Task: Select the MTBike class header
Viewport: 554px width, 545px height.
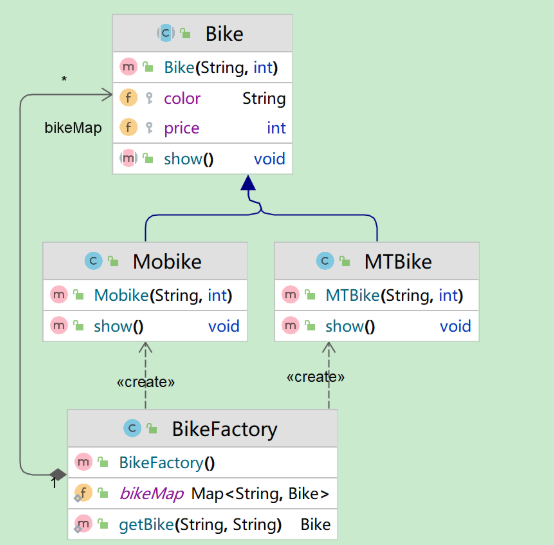Action: pyautogui.click(x=377, y=261)
